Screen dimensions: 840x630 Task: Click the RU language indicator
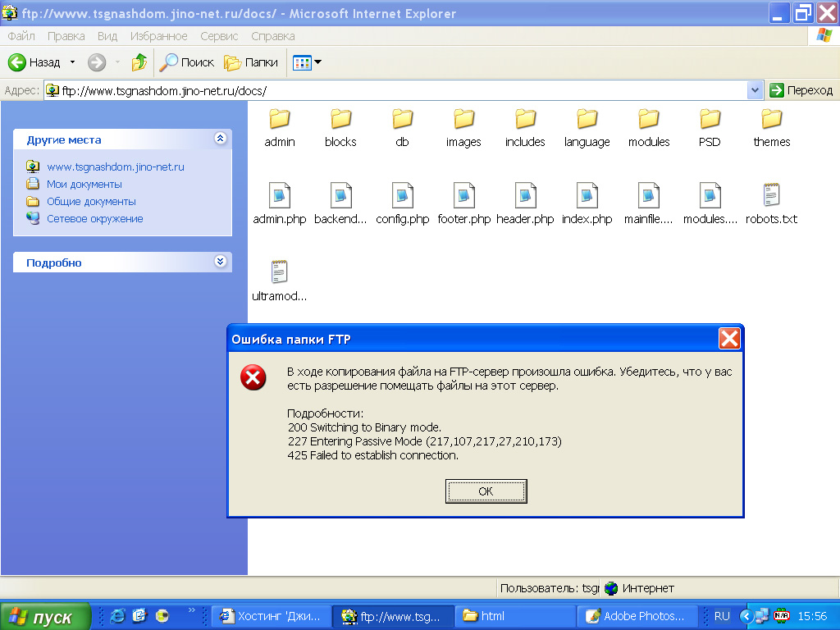coord(722,617)
